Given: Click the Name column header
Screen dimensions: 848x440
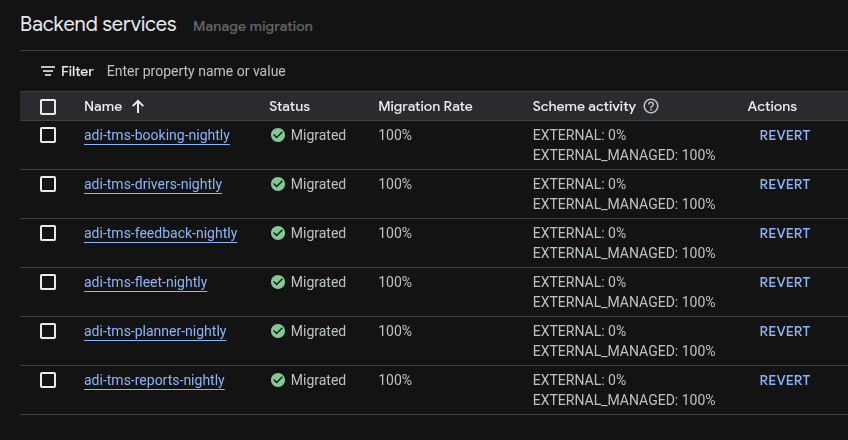Looking at the screenshot, I should coord(103,106).
